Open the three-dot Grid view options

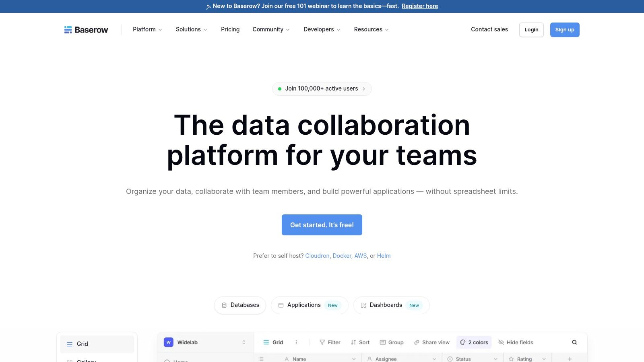pos(296,342)
